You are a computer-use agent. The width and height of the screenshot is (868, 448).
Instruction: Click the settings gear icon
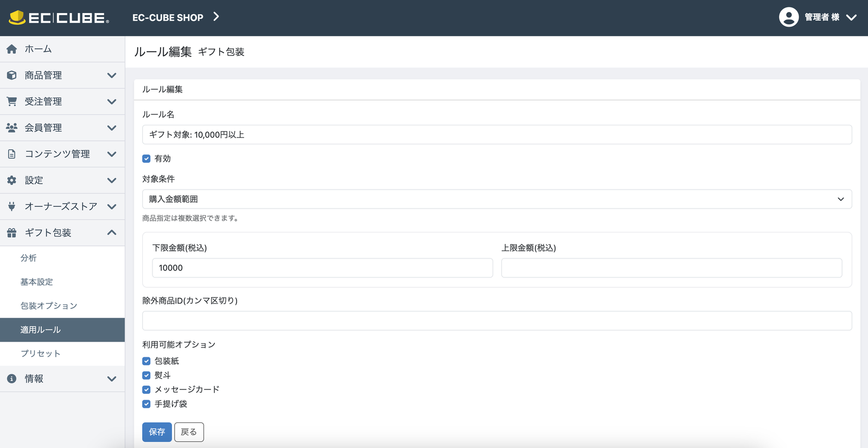[x=11, y=180]
